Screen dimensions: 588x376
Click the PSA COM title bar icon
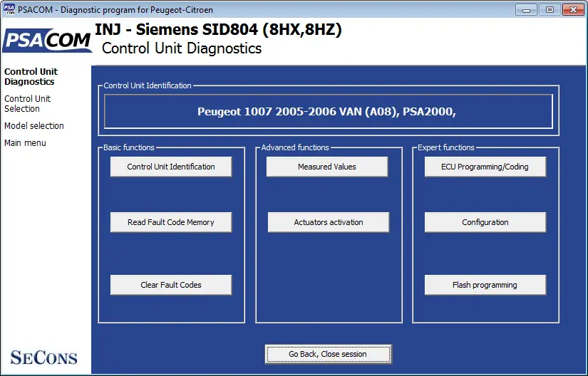9,9
